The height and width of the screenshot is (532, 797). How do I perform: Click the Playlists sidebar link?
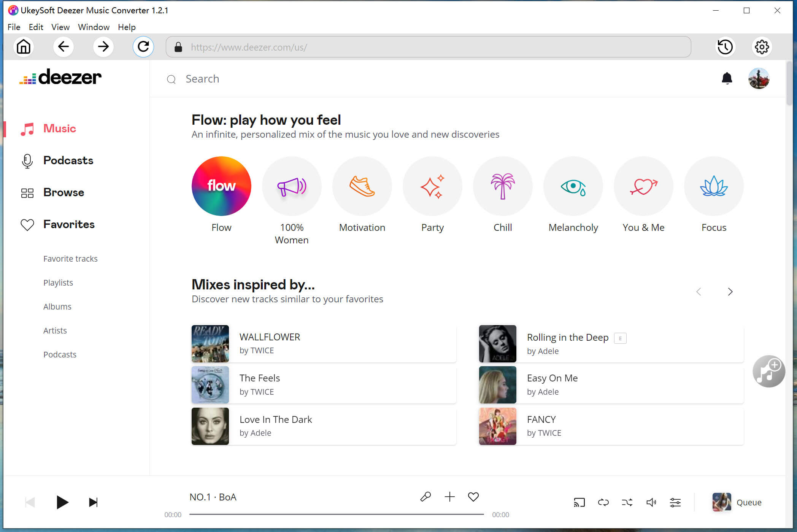coord(59,282)
